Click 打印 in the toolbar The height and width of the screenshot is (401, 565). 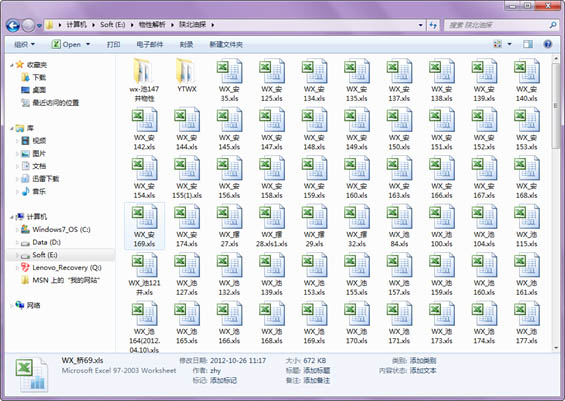(114, 44)
